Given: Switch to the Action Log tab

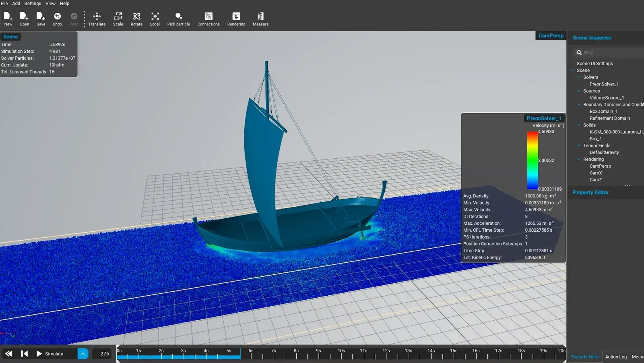Looking at the screenshot, I should tap(616, 357).
